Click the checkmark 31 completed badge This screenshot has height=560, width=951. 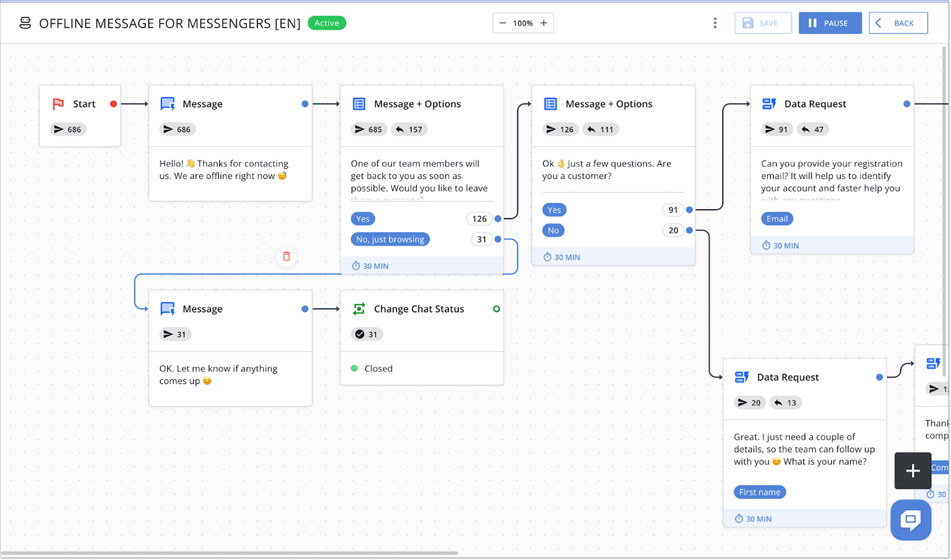pos(367,334)
